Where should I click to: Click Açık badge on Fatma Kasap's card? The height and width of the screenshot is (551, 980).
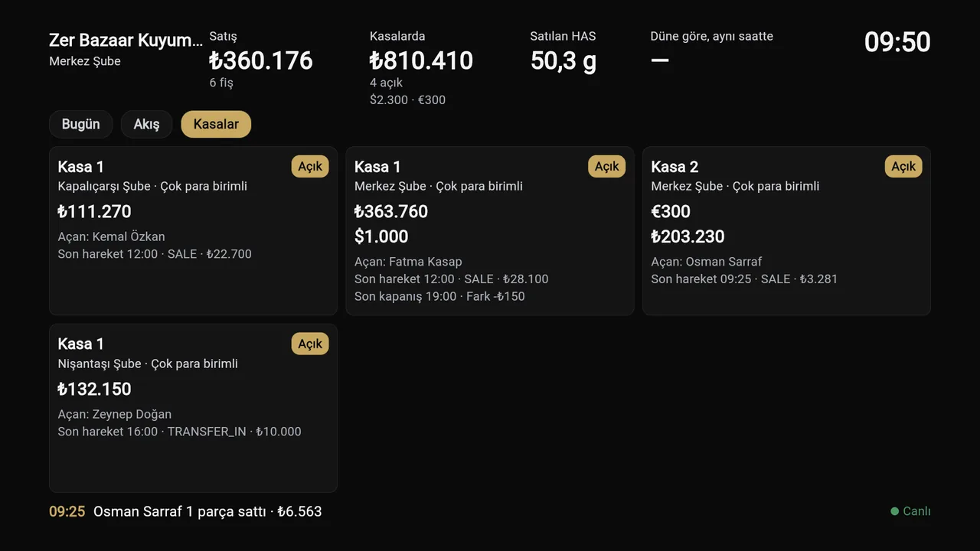pyautogui.click(x=606, y=167)
